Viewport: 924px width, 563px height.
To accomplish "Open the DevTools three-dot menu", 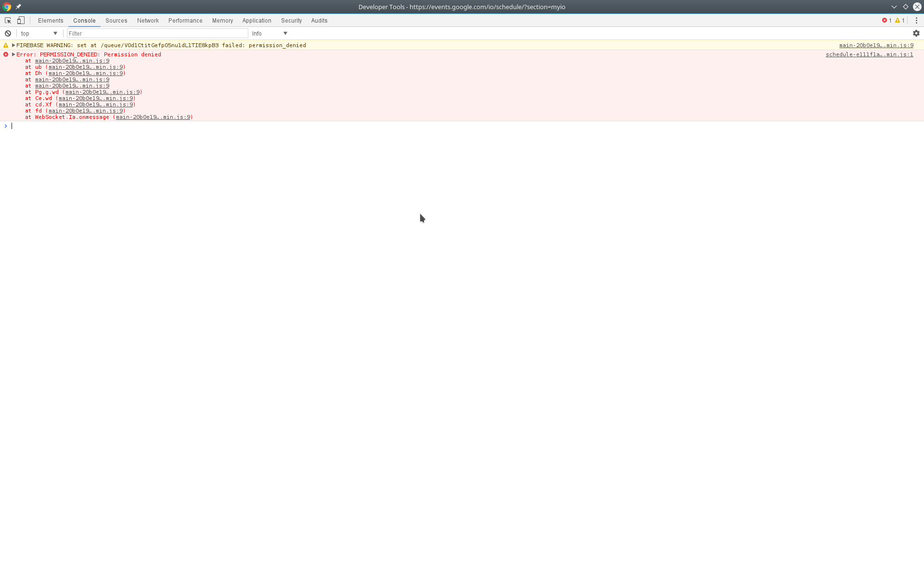I will (x=916, y=21).
